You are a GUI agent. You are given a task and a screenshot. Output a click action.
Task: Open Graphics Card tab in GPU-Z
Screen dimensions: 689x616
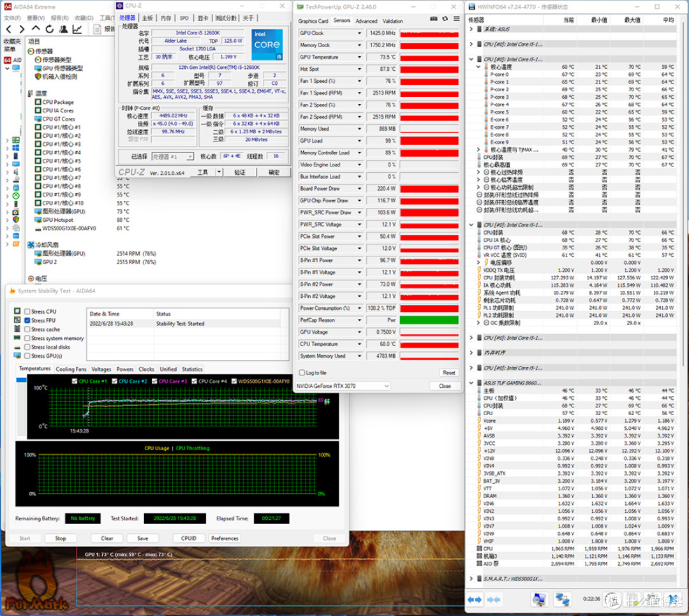(313, 20)
